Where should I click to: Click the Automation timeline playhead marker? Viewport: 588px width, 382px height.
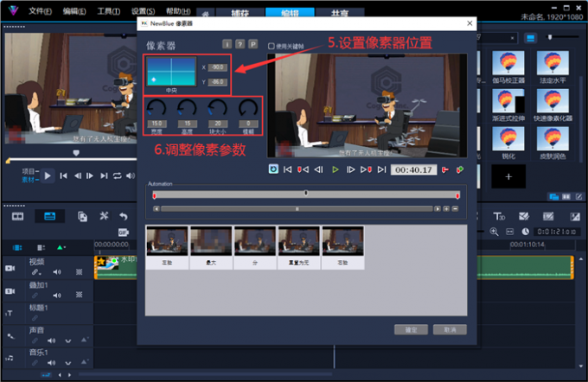pos(306,193)
